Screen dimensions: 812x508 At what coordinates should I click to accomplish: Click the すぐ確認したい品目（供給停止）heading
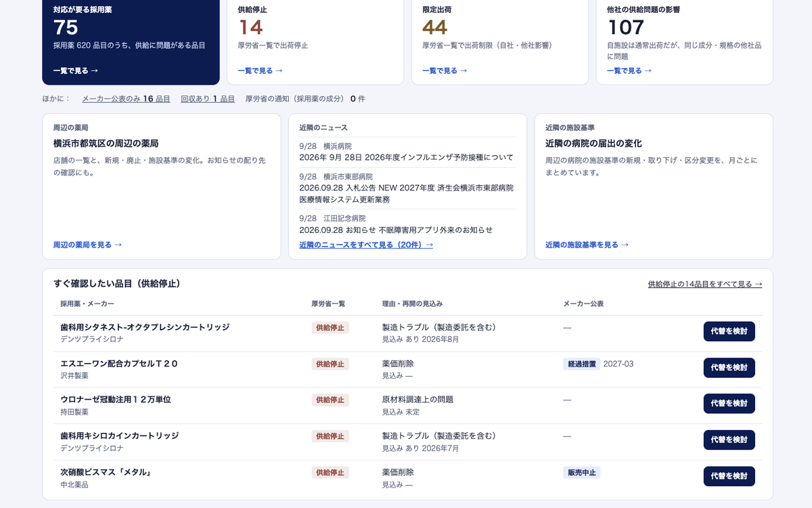(x=116, y=283)
